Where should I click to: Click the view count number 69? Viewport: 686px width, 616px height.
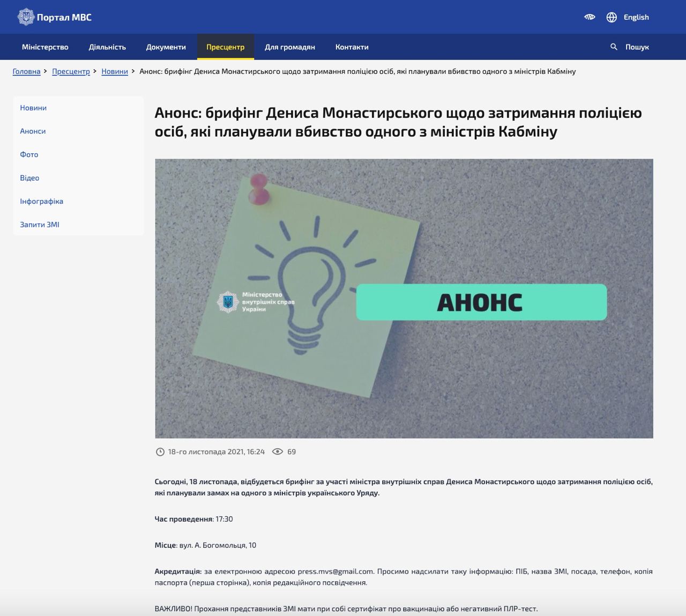[292, 452]
